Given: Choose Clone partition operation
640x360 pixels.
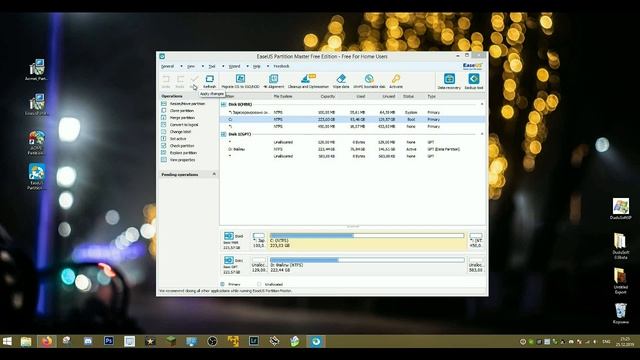Looking at the screenshot, I should pyautogui.click(x=182, y=111).
